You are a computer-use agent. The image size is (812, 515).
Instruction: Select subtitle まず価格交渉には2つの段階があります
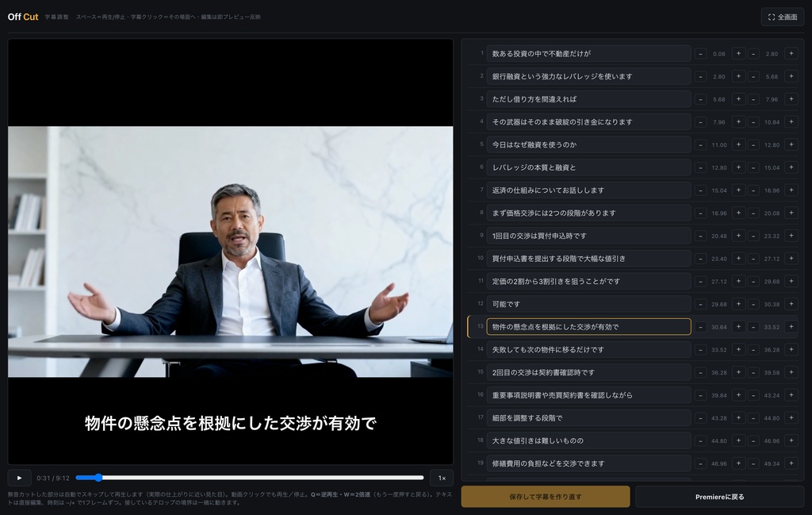[x=589, y=213]
